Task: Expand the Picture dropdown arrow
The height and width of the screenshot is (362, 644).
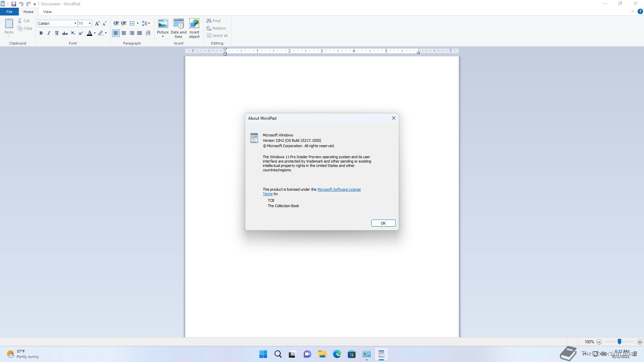Action: coord(163,36)
